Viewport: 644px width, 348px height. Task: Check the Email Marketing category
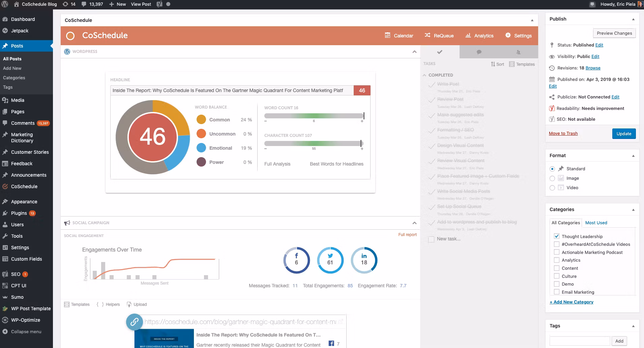[x=556, y=292]
